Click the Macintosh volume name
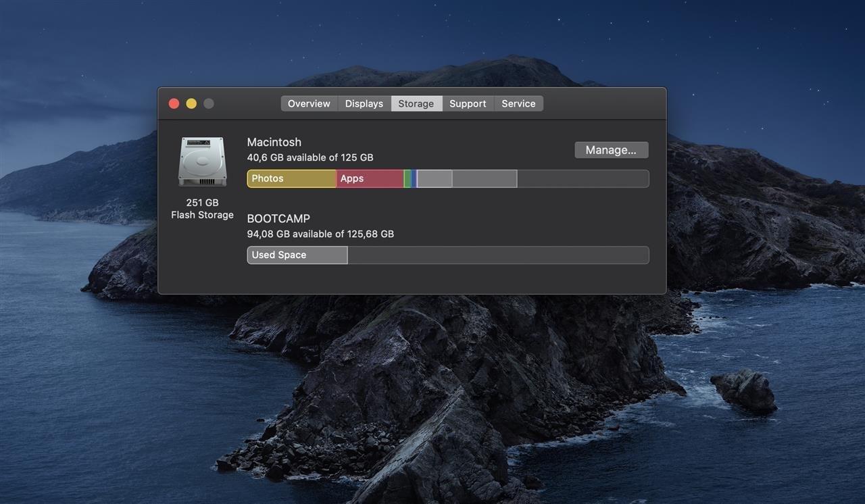This screenshot has width=865, height=504. pos(274,142)
